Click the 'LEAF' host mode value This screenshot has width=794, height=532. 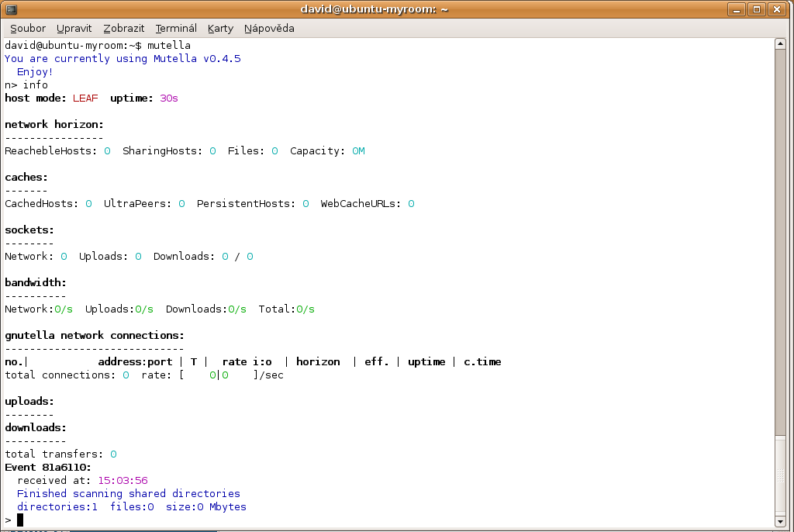pos(85,98)
